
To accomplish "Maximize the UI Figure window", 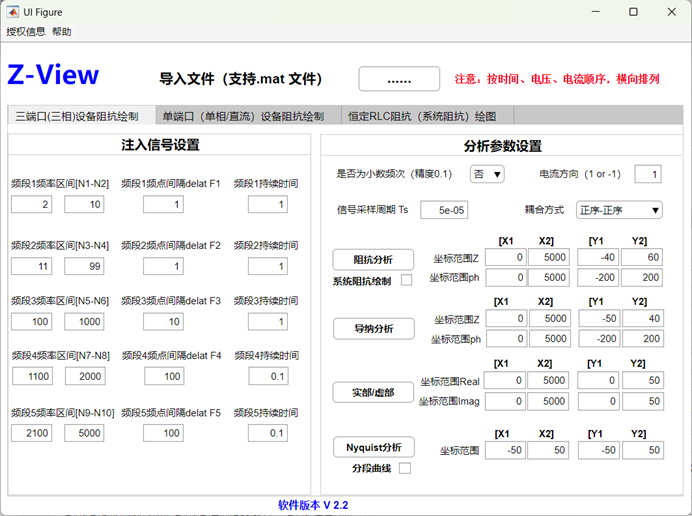I will click(x=633, y=12).
